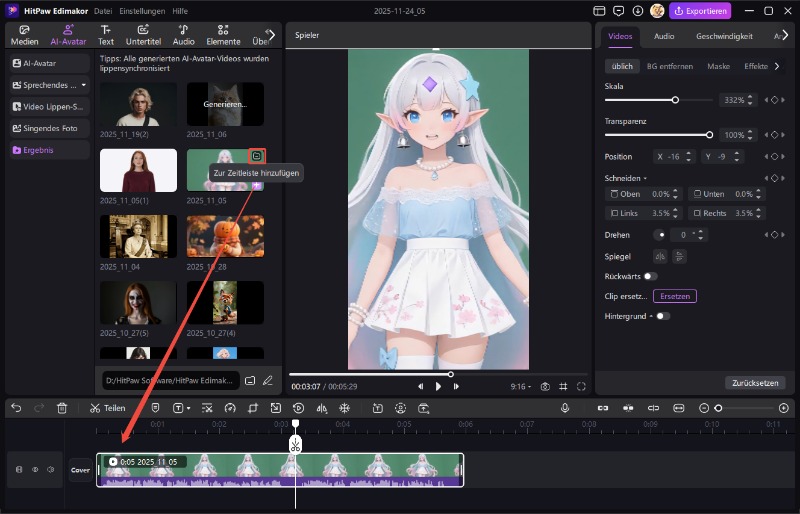This screenshot has height=514, width=800.
Task: Click the freeze frame snowflake icon
Action: (x=344, y=408)
